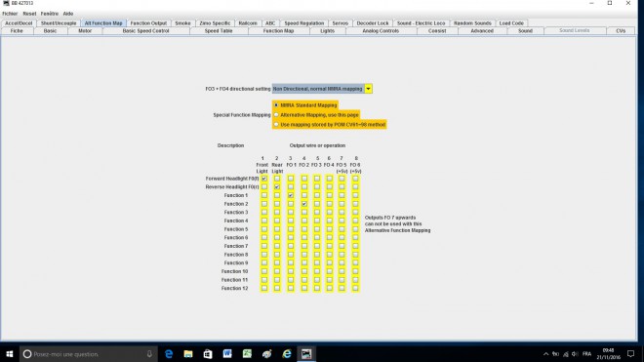Expand the FO3 + FO4 directional setting dropdown
This screenshot has height=362, width=644.
pos(369,89)
